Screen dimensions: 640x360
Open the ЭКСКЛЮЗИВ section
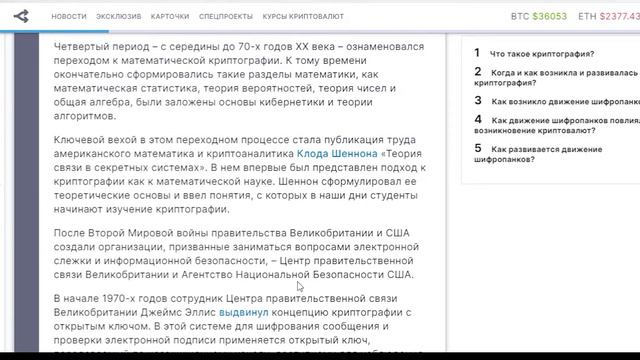(119, 16)
